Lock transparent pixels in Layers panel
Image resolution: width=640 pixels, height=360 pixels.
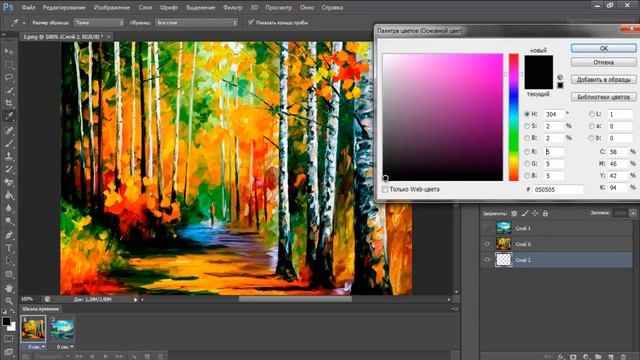[514, 213]
